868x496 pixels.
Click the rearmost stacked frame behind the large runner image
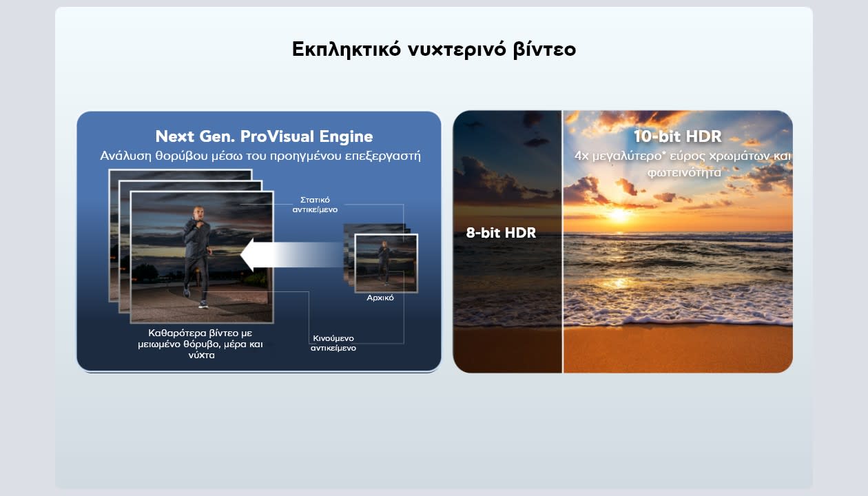[112, 234]
